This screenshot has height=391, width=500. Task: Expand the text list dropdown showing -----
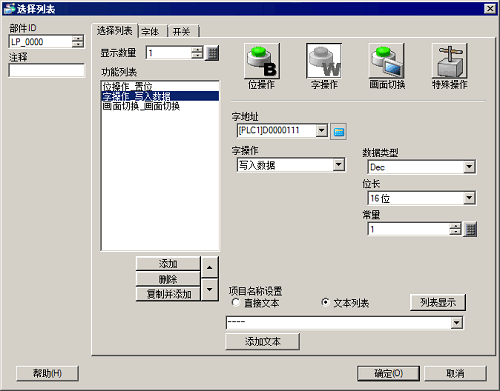click(x=456, y=323)
